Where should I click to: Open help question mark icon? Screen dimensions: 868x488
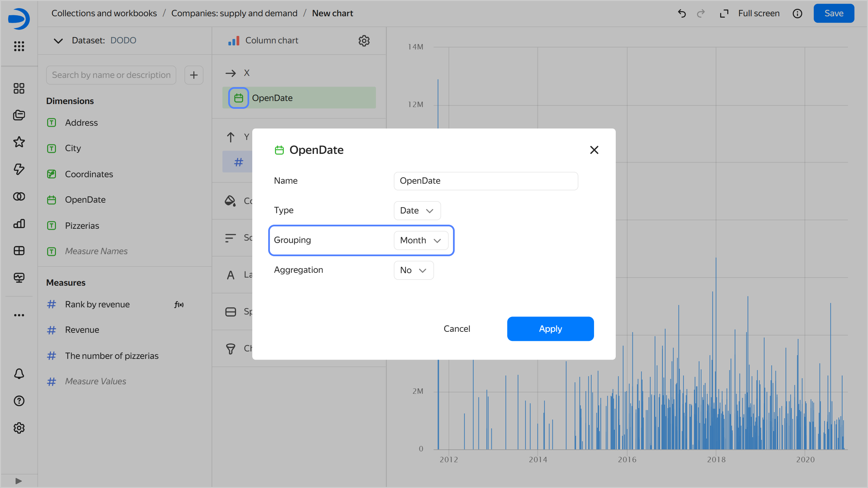pyautogui.click(x=19, y=401)
